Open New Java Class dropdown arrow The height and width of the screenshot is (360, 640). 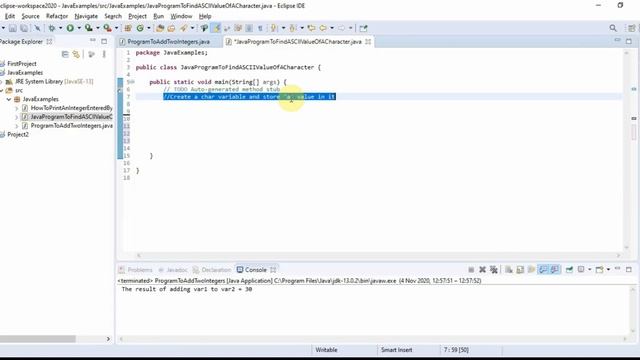[x=149, y=28]
